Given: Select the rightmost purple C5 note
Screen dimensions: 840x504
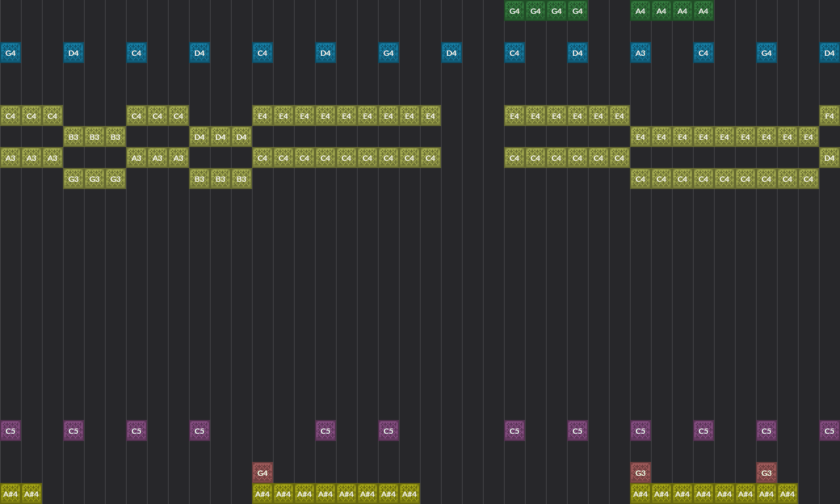Looking at the screenshot, I should [829, 430].
